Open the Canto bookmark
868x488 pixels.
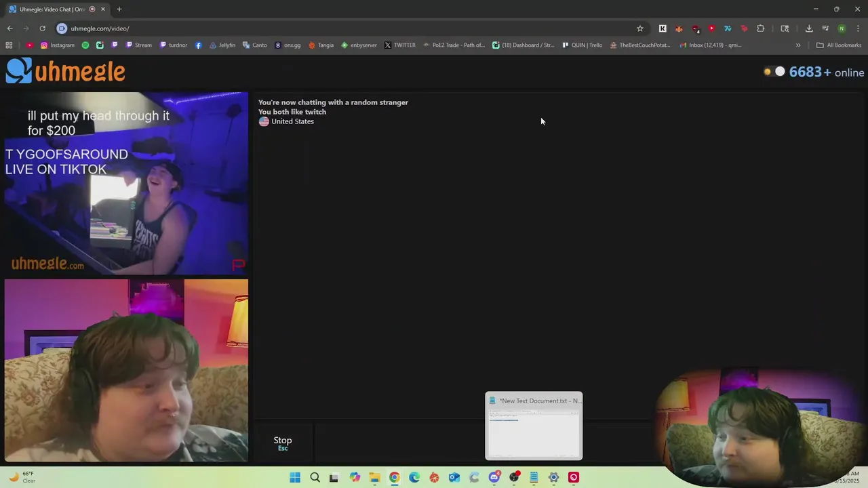255,45
